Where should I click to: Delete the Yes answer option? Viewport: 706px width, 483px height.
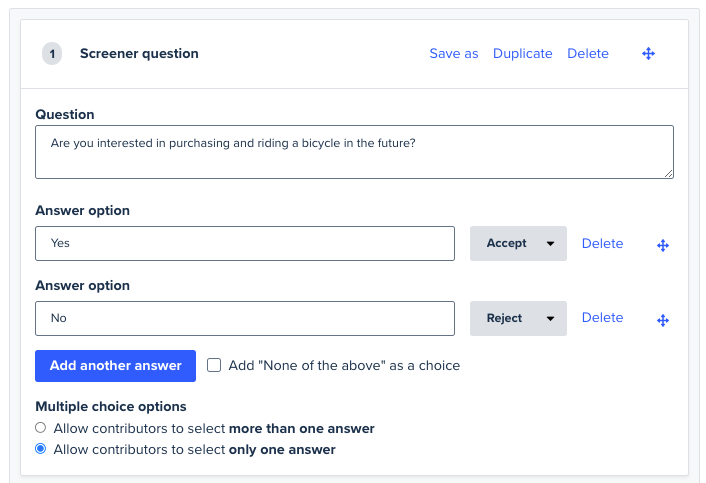point(602,243)
